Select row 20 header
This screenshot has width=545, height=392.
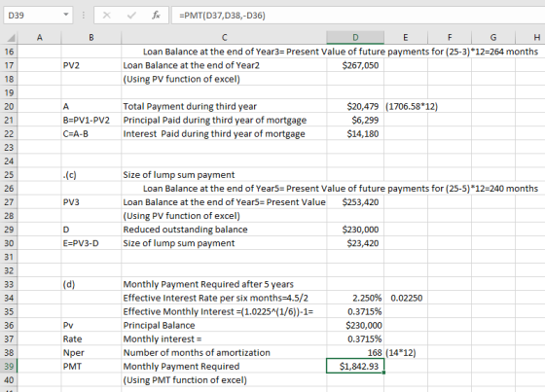tap(9, 106)
